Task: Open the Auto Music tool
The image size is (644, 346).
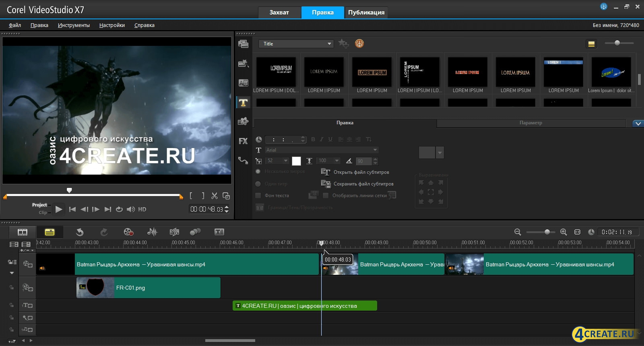Action: click(174, 232)
